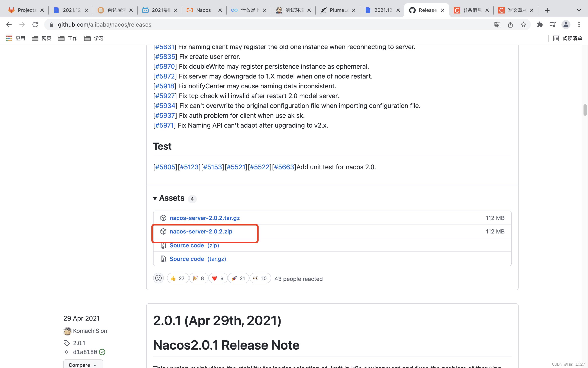Click the verified commit badge next to d1a8180
588x368 pixels.
point(102,352)
